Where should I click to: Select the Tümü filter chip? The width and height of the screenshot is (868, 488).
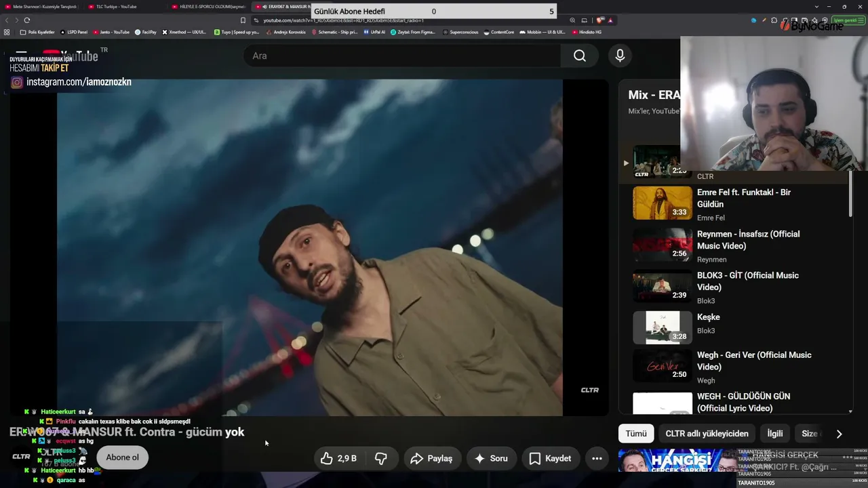click(x=636, y=434)
